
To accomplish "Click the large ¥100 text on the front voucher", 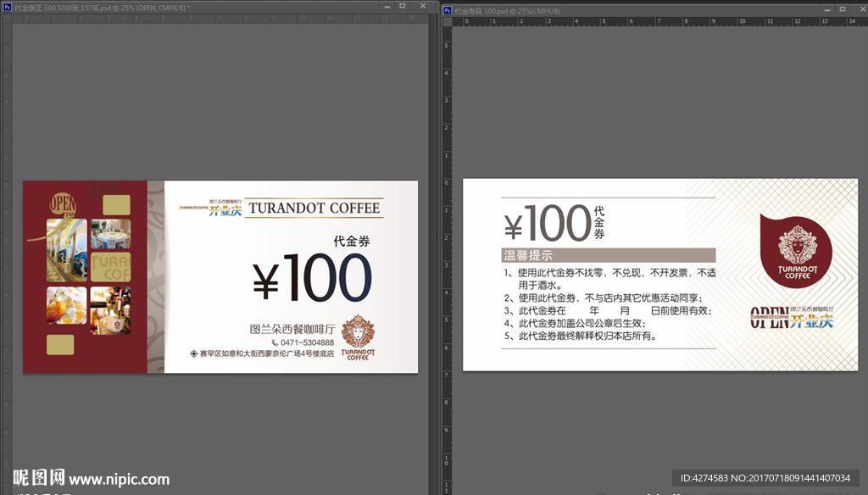I will coord(312,279).
